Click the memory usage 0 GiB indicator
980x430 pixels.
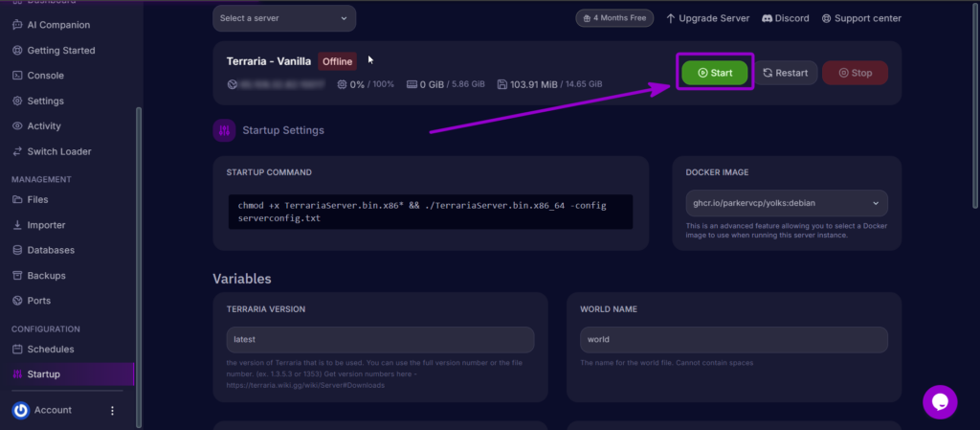coord(446,83)
